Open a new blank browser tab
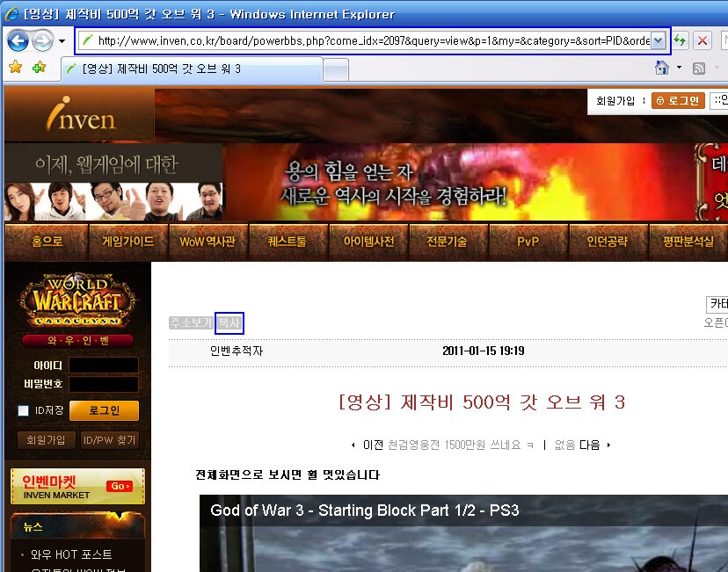The height and width of the screenshot is (572, 728). point(336,70)
